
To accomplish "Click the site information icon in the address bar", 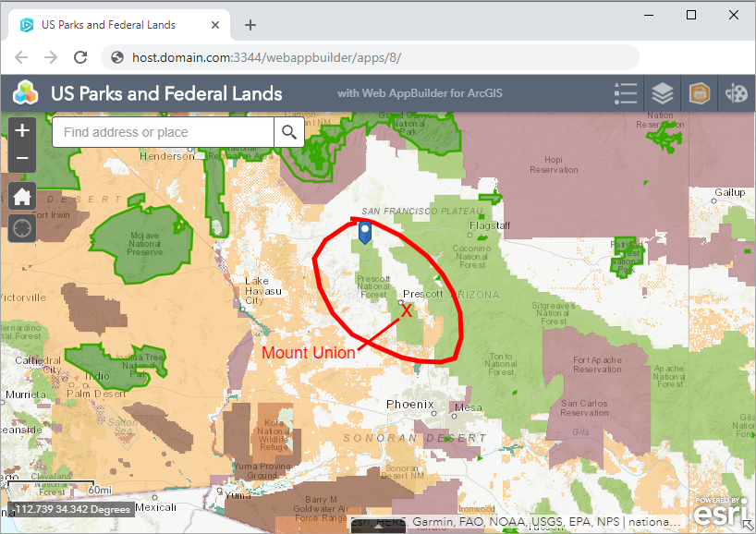I will [116, 56].
